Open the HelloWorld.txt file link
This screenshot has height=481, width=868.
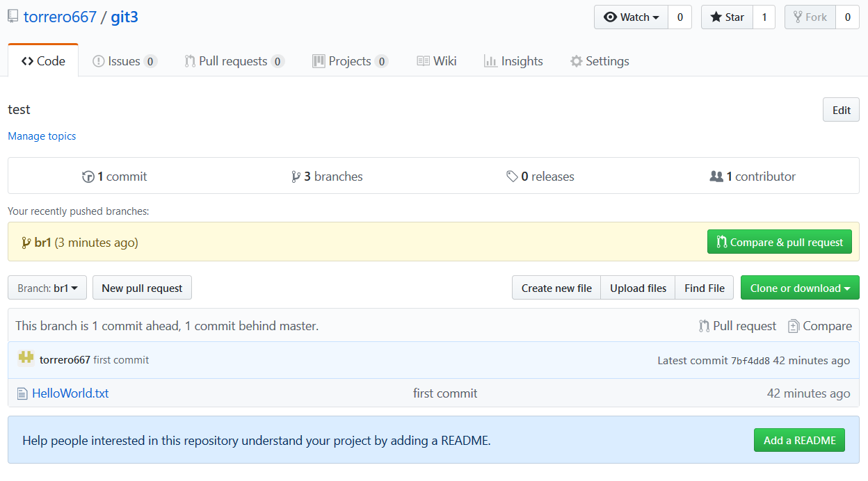(70, 393)
